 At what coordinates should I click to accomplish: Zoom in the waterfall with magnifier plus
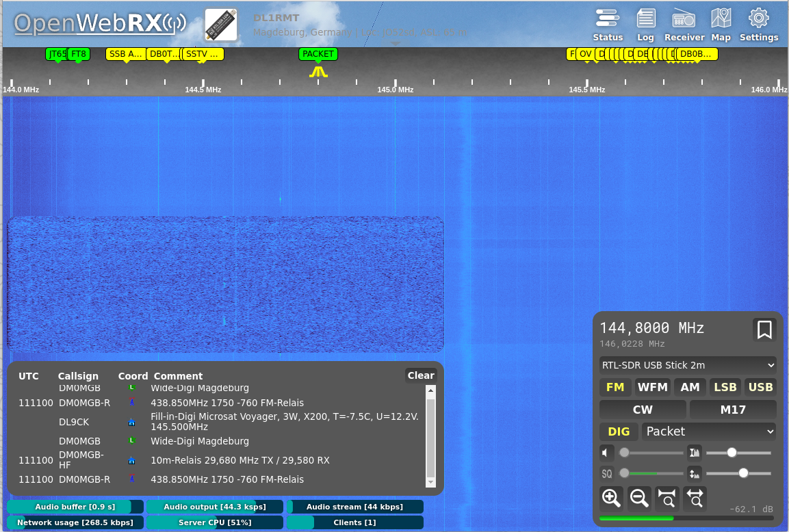(611, 498)
